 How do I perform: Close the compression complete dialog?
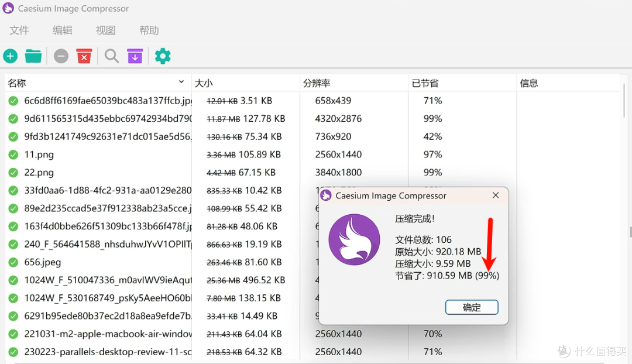[x=496, y=195]
